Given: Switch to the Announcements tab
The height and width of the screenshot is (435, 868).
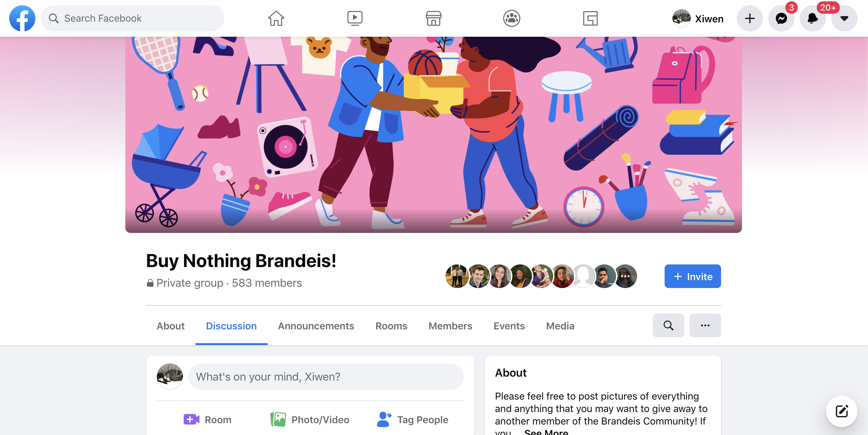Looking at the screenshot, I should click(x=316, y=326).
